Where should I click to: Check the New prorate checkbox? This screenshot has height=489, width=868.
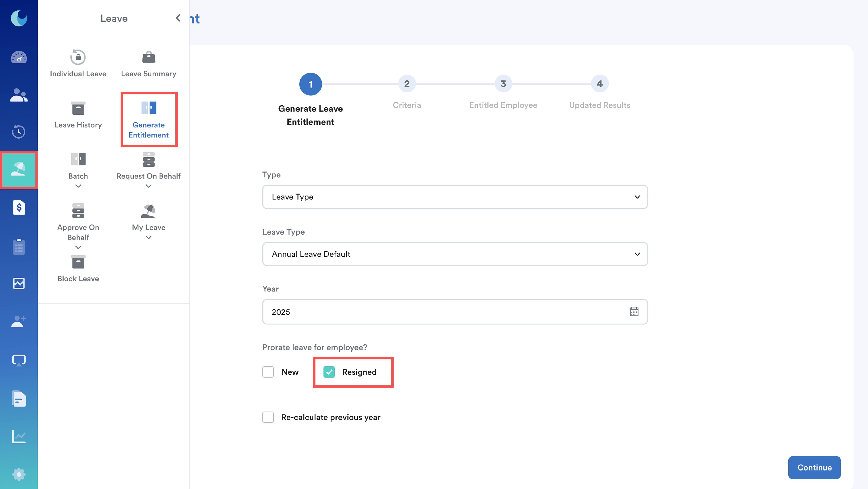268,372
